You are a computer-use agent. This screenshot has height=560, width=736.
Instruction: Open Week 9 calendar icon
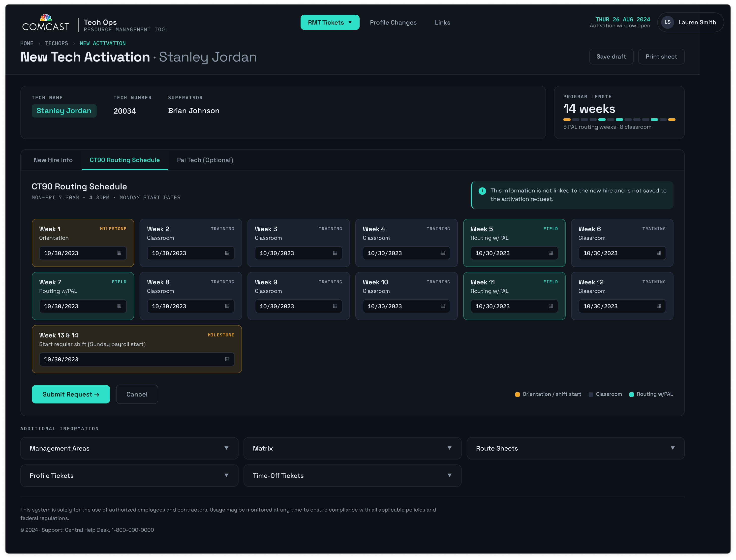(x=335, y=306)
